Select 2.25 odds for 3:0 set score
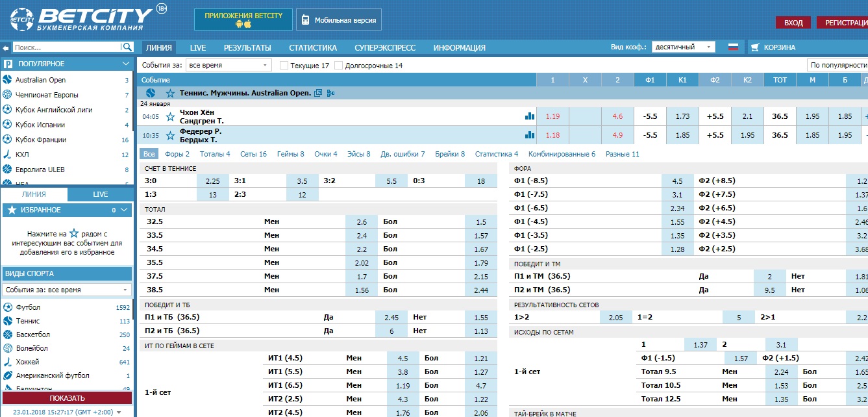This screenshot has width=868, height=417. pyautogui.click(x=213, y=181)
